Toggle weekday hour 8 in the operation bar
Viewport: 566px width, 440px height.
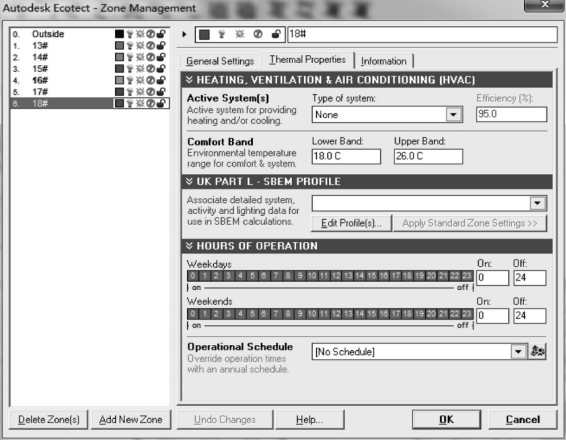pos(288,276)
